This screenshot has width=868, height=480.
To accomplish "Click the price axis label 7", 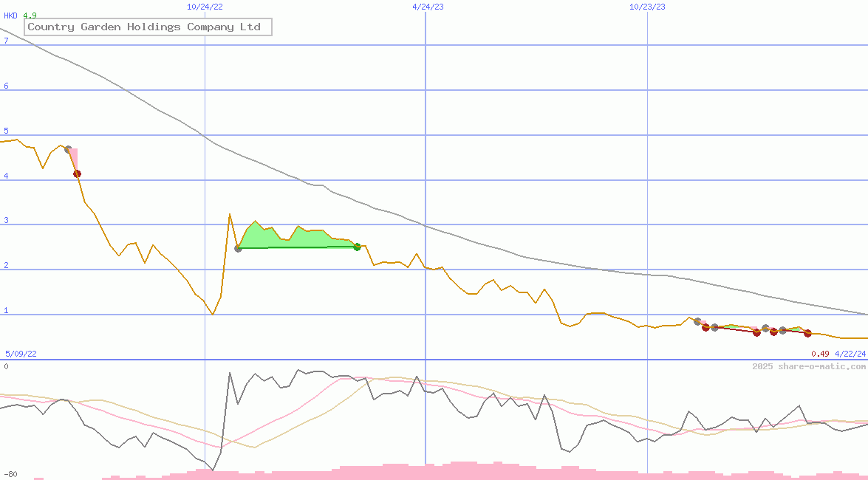I will 6,41.
